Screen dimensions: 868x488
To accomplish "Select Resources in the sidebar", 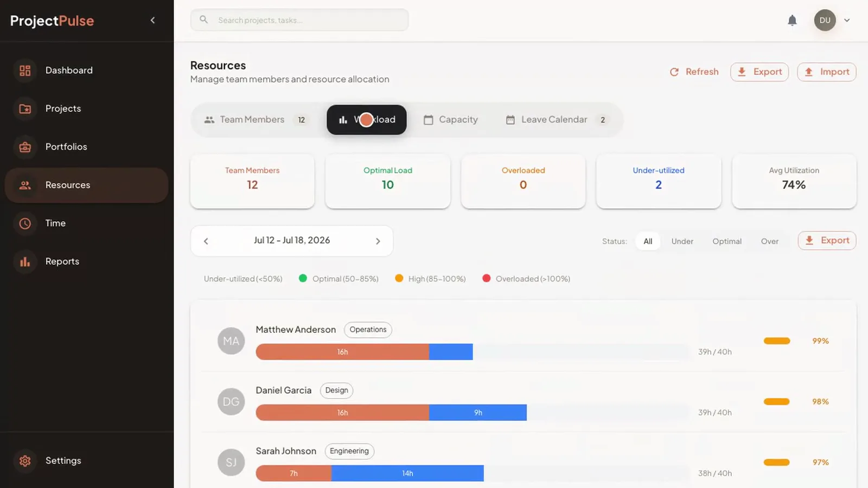I will tap(87, 185).
